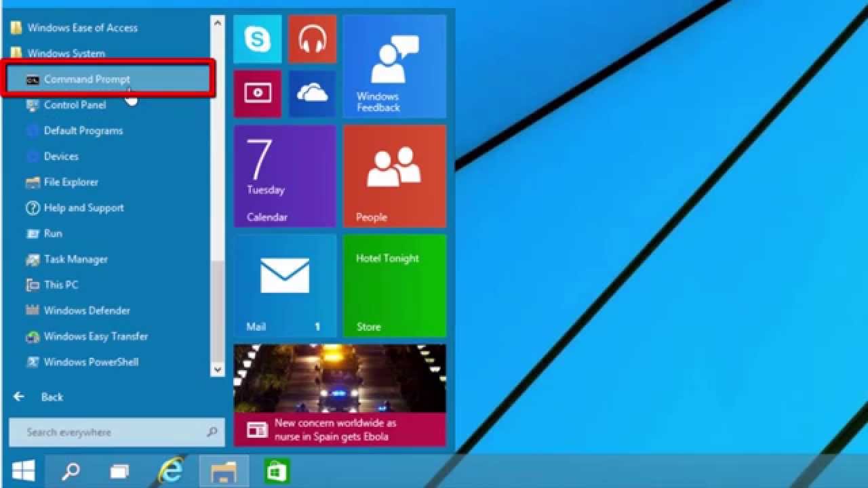Click the Task Manager icon
Image resolution: width=868 pixels, height=488 pixels.
(33, 260)
